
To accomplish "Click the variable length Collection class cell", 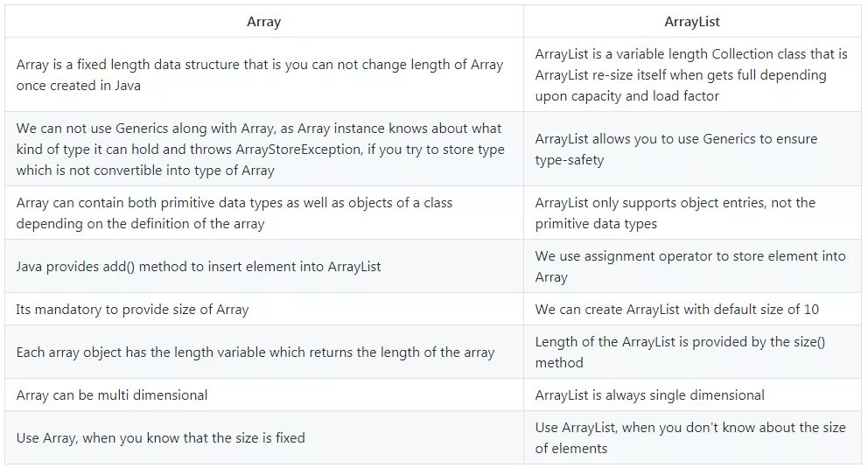I will point(692,74).
